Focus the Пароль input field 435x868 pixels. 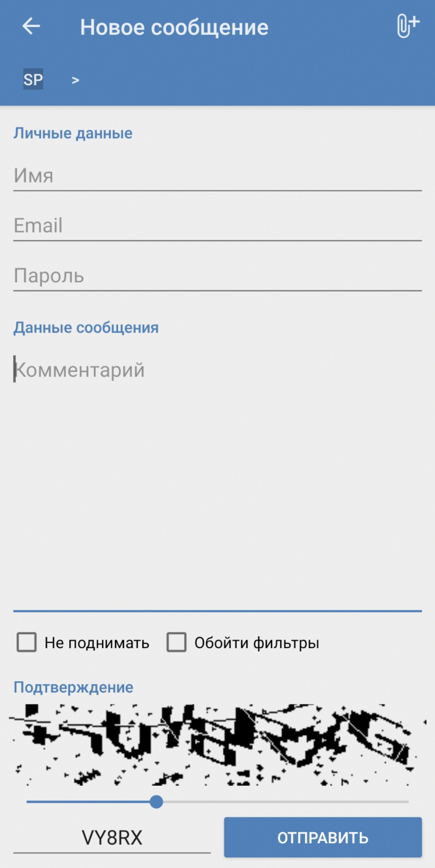[217, 275]
